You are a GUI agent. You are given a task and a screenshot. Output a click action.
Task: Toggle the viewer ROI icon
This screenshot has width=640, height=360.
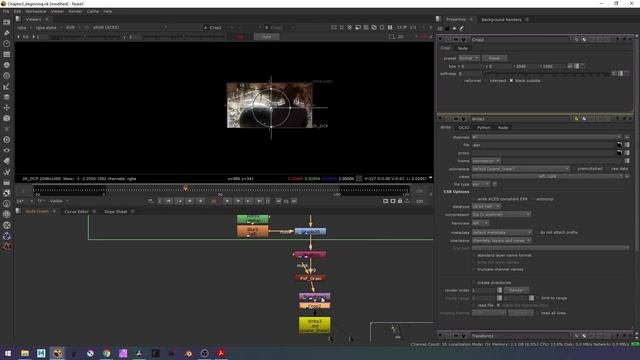tap(391, 37)
